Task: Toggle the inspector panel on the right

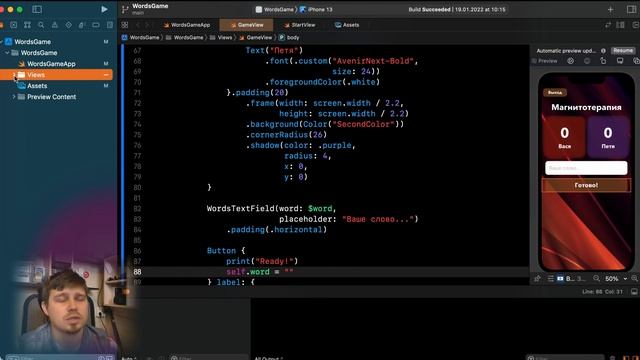Action: (631, 9)
